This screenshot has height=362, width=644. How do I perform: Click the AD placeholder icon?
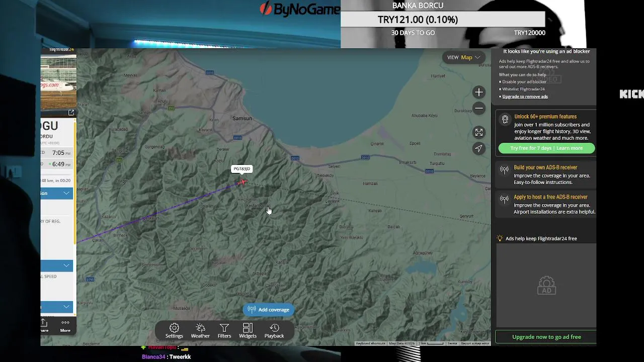pos(546,286)
